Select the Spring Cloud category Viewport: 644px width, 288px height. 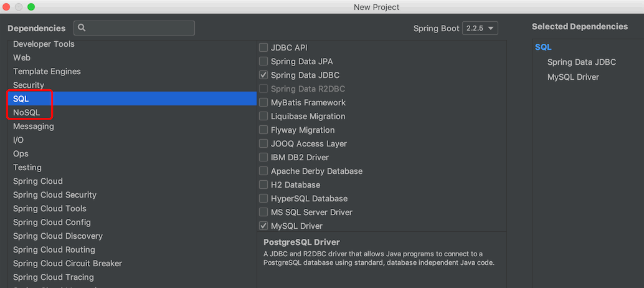click(132, 181)
